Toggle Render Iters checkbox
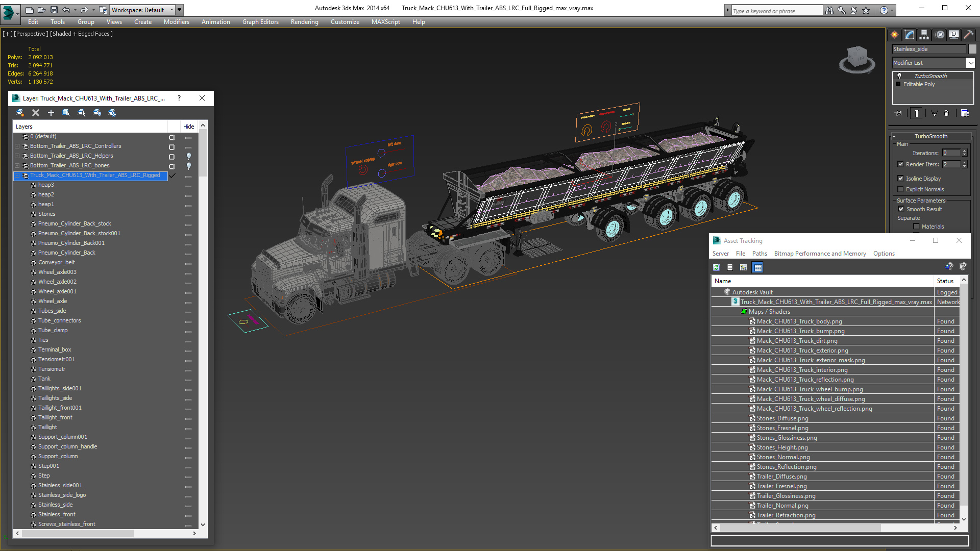Image resolution: width=980 pixels, height=551 pixels. (900, 164)
